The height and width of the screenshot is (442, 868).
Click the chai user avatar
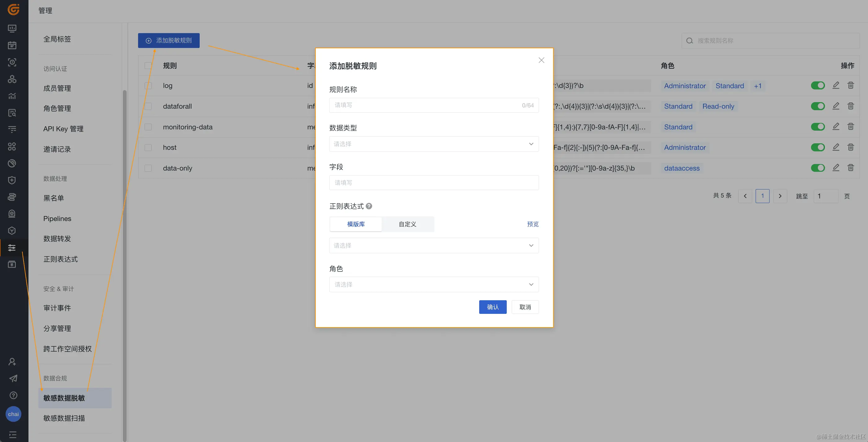coord(14,414)
